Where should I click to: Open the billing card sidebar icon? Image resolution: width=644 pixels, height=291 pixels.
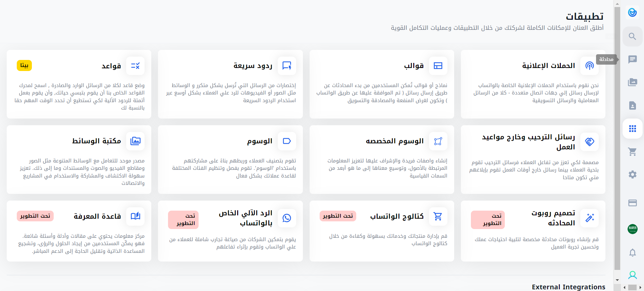632,203
